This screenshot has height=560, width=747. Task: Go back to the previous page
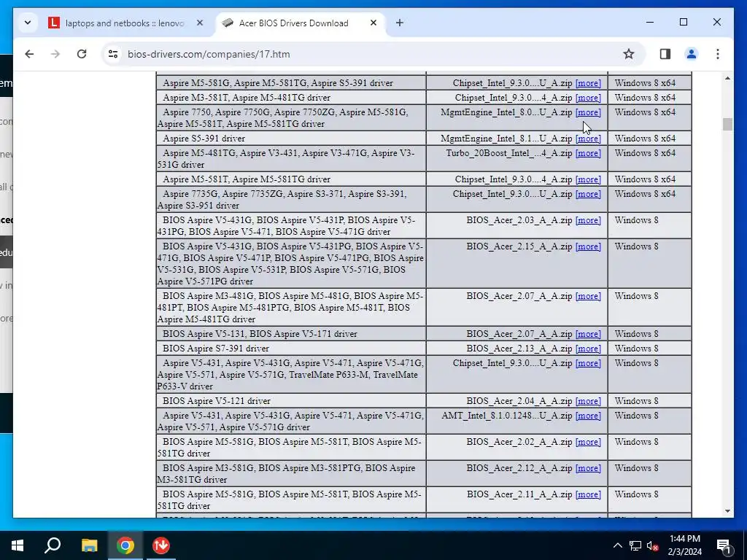(x=29, y=54)
